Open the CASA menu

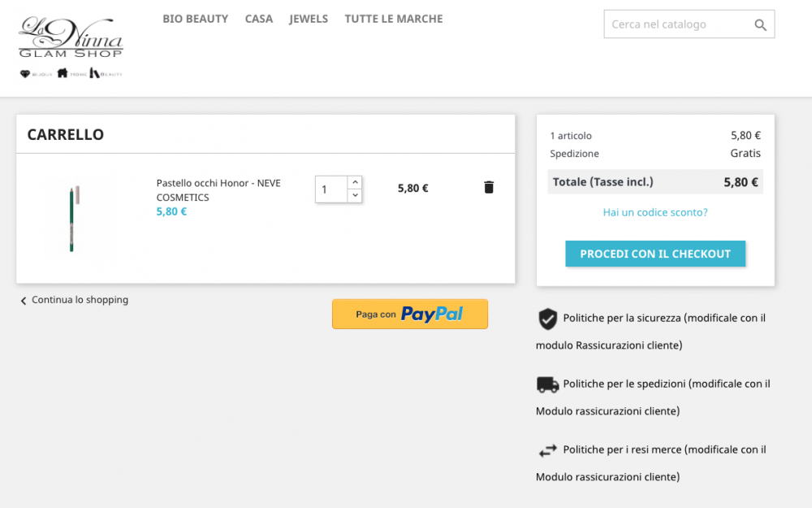259,19
